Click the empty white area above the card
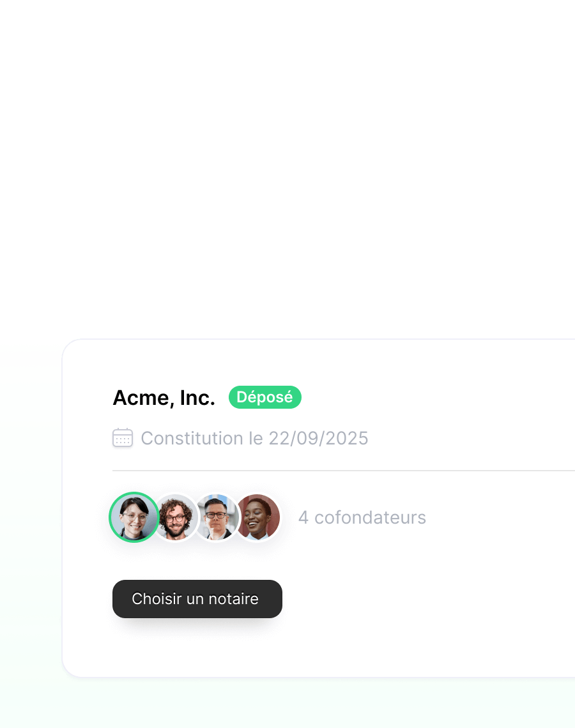The height and width of the screenshot is (728, 575). (x=287, y=167)
